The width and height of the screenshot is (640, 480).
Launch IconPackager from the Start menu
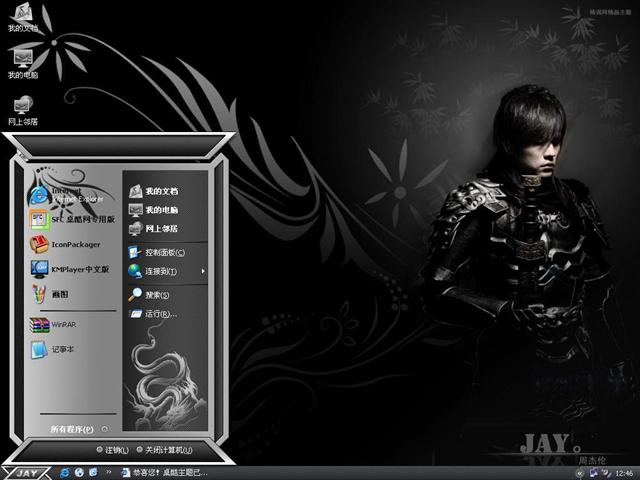click(x=67, y=244)
